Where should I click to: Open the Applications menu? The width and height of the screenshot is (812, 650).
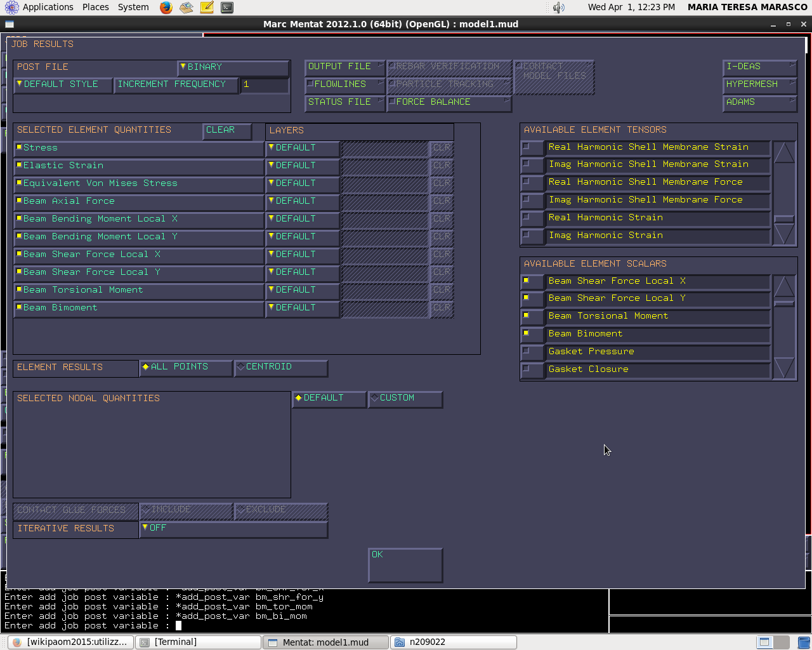click(x=40, y=8)
